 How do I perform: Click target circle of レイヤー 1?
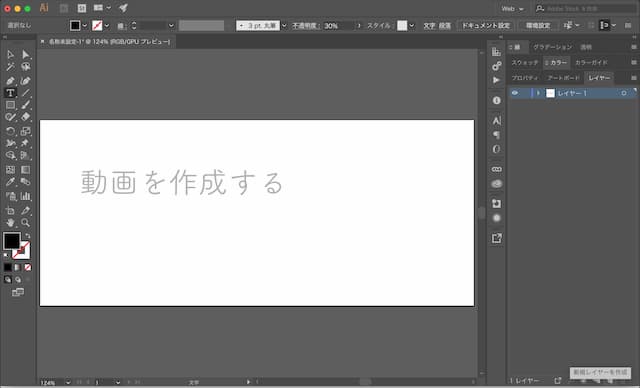point(624,93)
